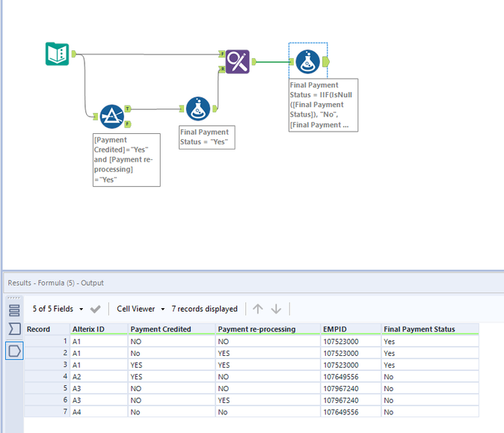
Task: Select Payment re-processing 'YES' in record 2
Action: pos(268,353)
